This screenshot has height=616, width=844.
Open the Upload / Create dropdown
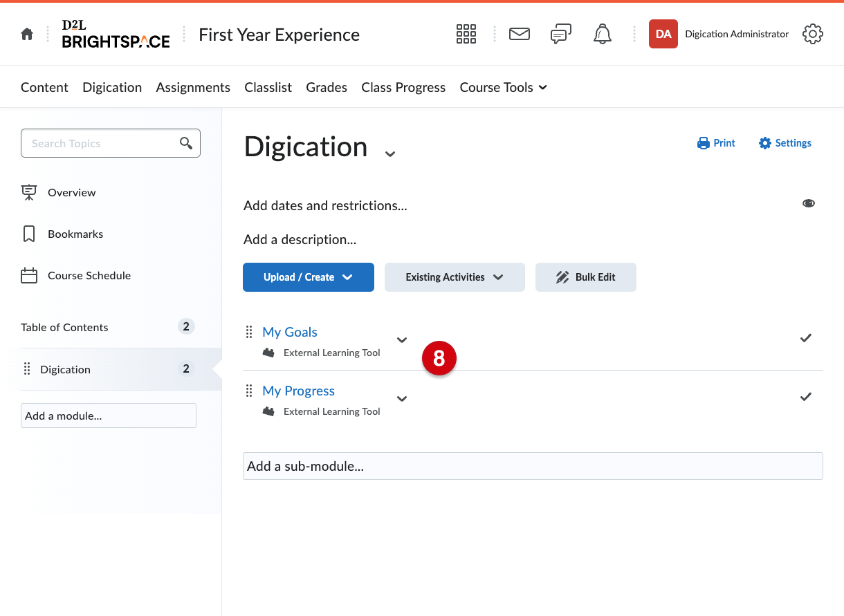(309, 277)
